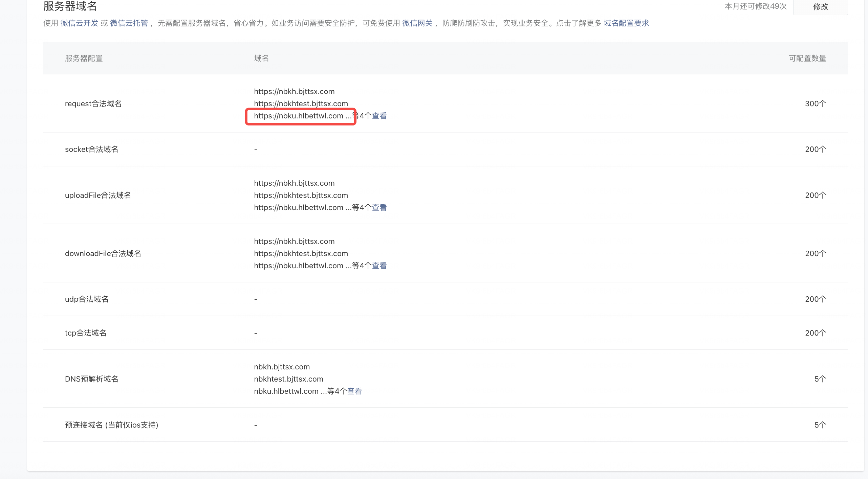Expand downloadFile合法域名 list with 查看
This screenshot has width=868, height=479.
point(379,266)
